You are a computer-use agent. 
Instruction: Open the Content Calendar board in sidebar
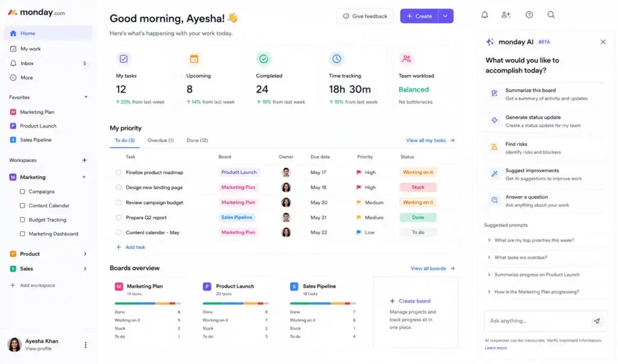[49, 206]
